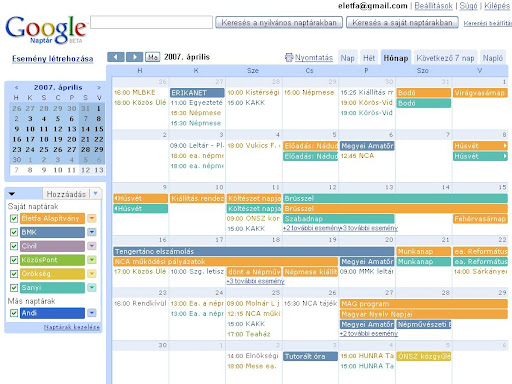Click Keresés a nyilvános naptárakban button
The height and width of the screenshot is (384, 512).
[x=279, y=23]
